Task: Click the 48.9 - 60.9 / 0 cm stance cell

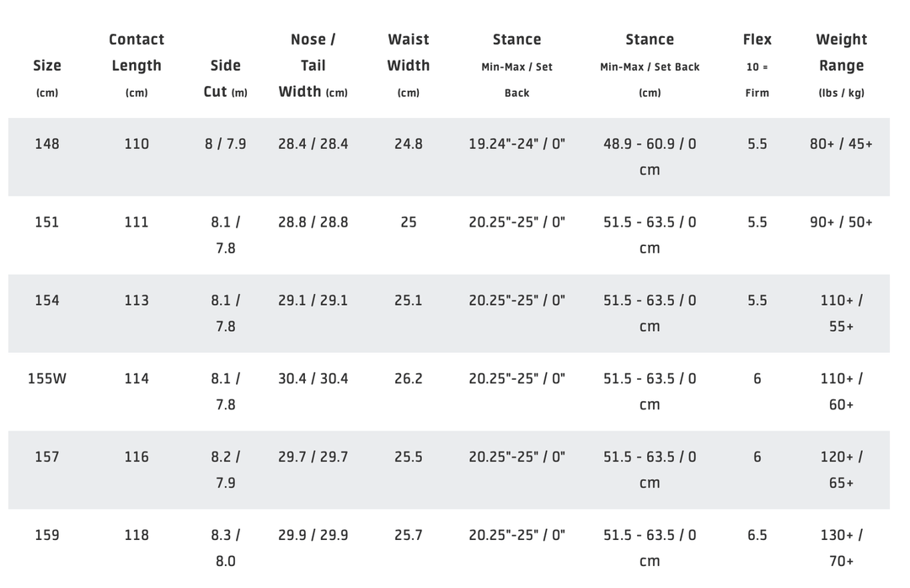Action: coord(650,157)
